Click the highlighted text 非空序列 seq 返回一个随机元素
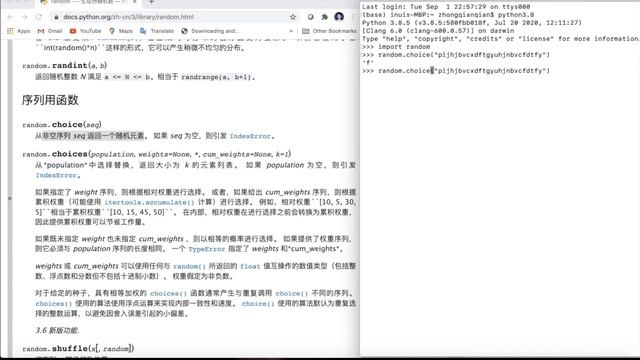 point(93,136)
